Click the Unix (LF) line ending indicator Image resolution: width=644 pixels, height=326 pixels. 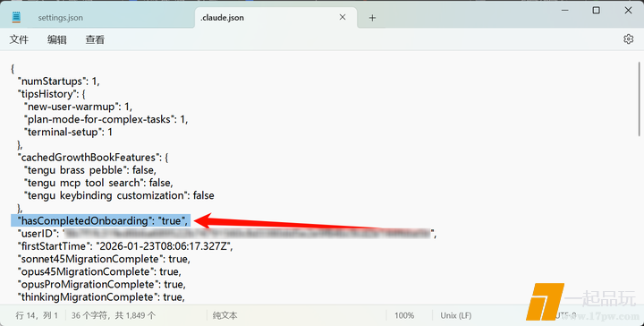(x=456, y=315)
